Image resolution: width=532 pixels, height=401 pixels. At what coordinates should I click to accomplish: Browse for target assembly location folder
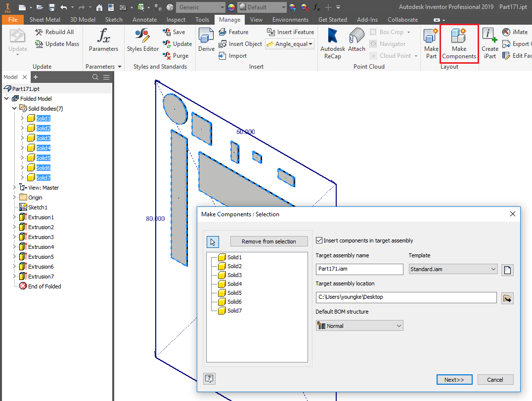(507, 298)
